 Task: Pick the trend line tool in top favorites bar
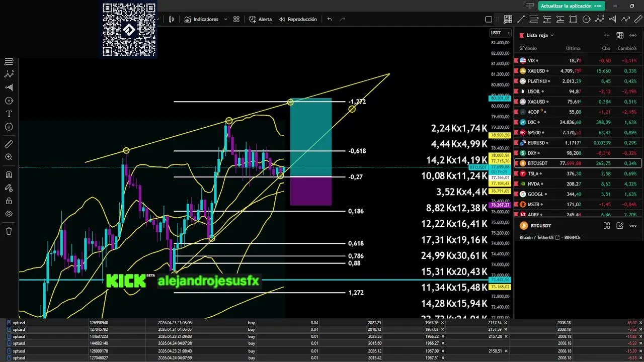pyautogui.click(x=521, y=20)
